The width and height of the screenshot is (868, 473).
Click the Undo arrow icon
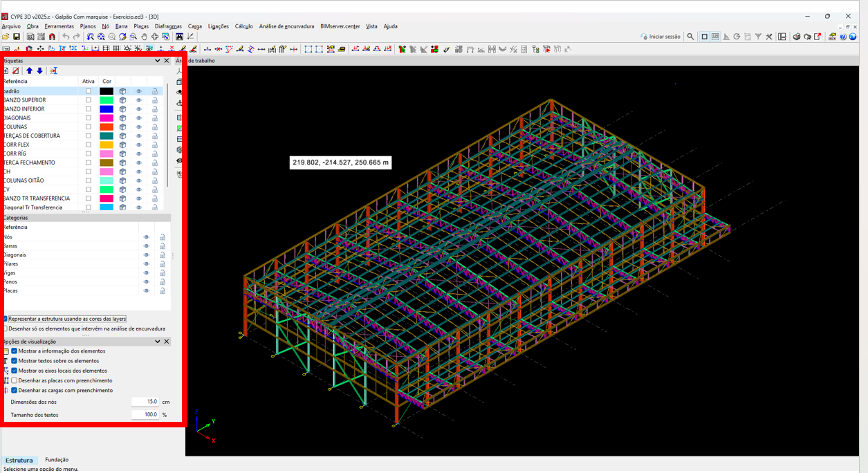(66, 37)
